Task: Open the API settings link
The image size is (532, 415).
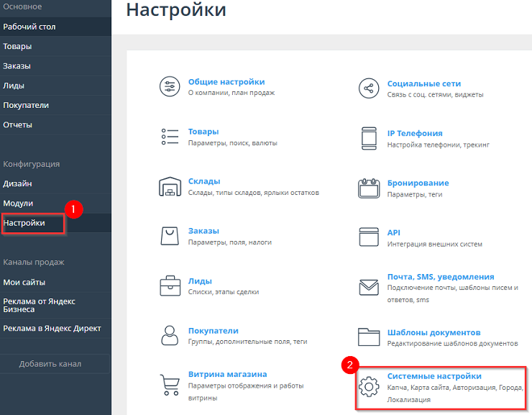Action: [393, 232]
